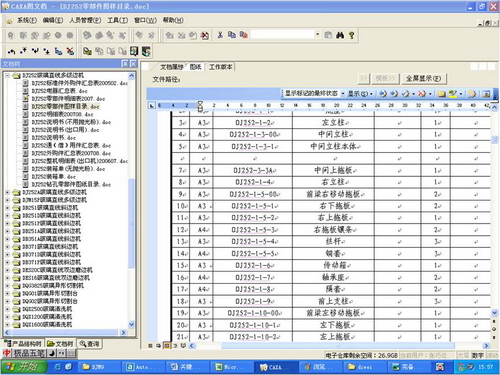Expand the DJ252A folder in document tree
The image size is (500, 375).
coord(8,192)
